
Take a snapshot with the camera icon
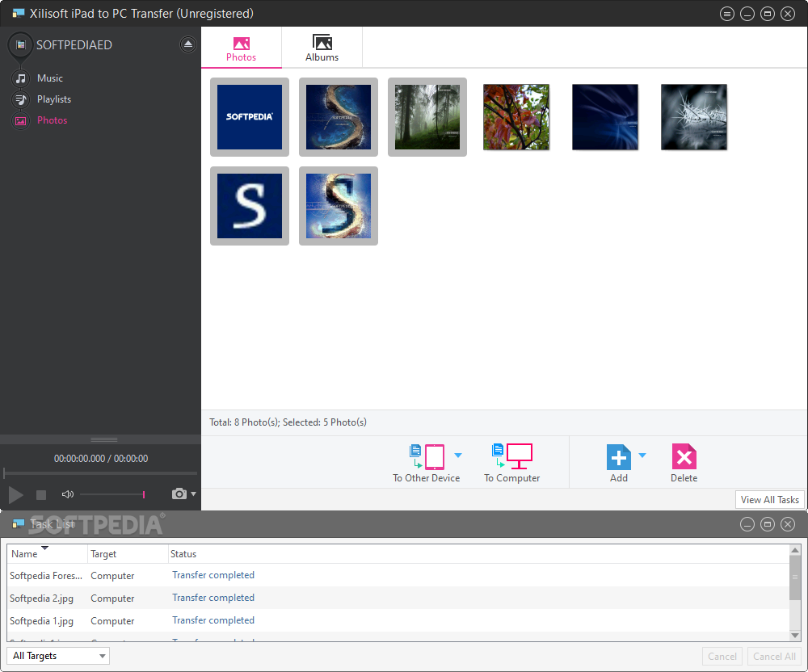[x=179, y=493]
